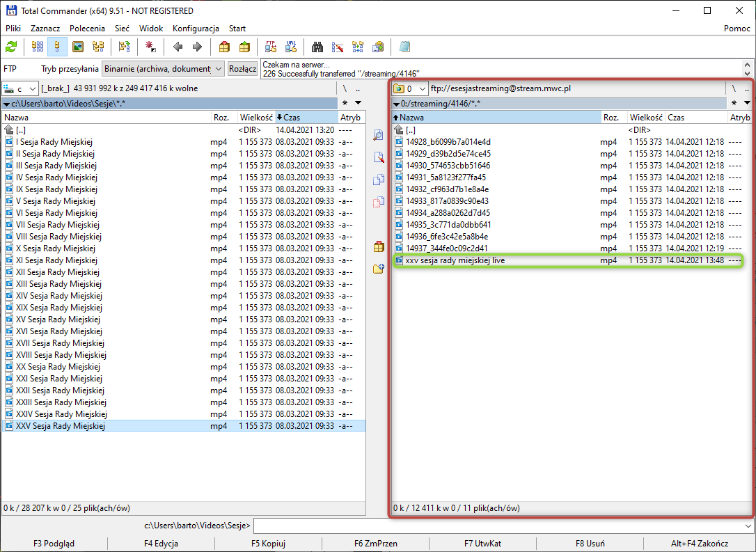Open the Polecenia menu
756x552 pixels.
[x=87, y=29]
